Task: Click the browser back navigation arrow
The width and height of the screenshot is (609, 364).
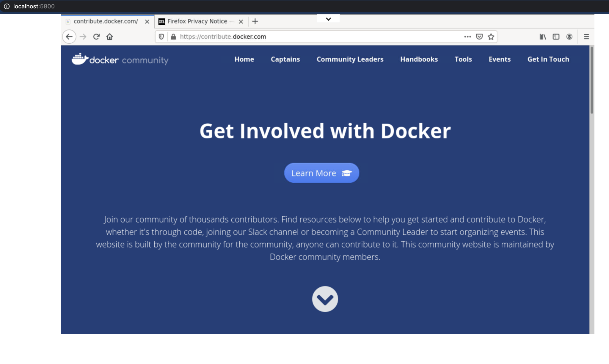Action: tap(69, 37)
